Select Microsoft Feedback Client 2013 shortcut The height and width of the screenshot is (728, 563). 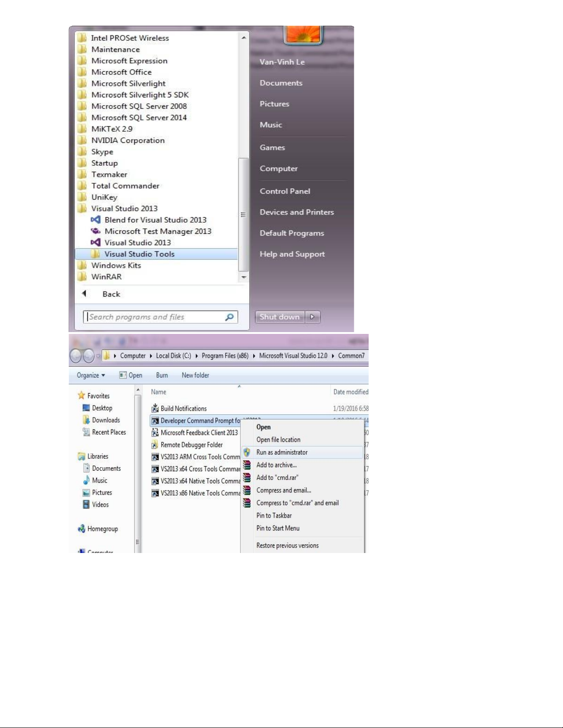coord(195,433)
